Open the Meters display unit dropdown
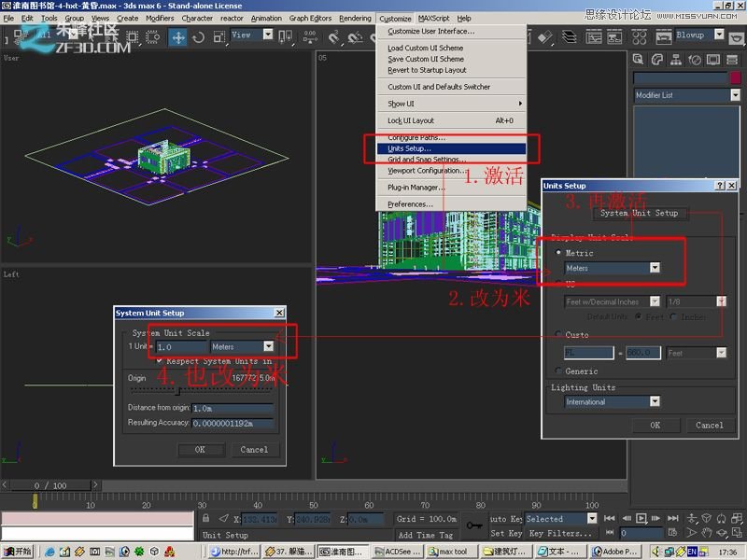Image resolution: width=747 pixels, height=560 pixels. pos(653,267)
